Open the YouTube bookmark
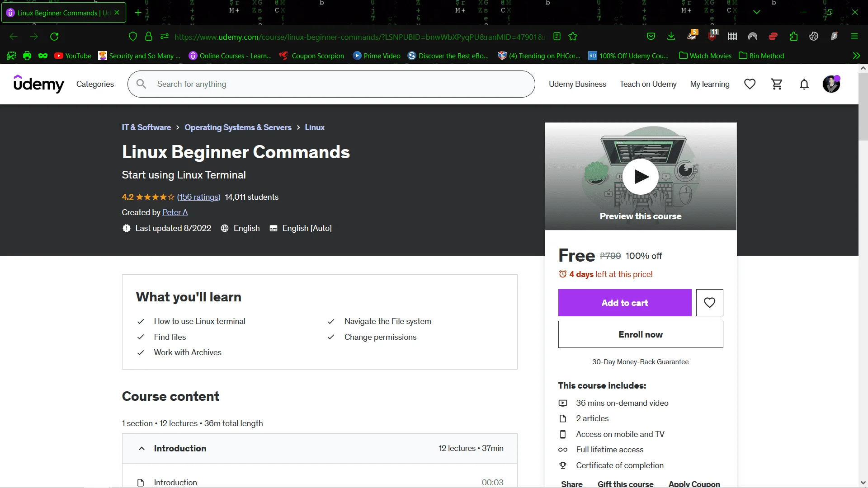 pos(73,56)
